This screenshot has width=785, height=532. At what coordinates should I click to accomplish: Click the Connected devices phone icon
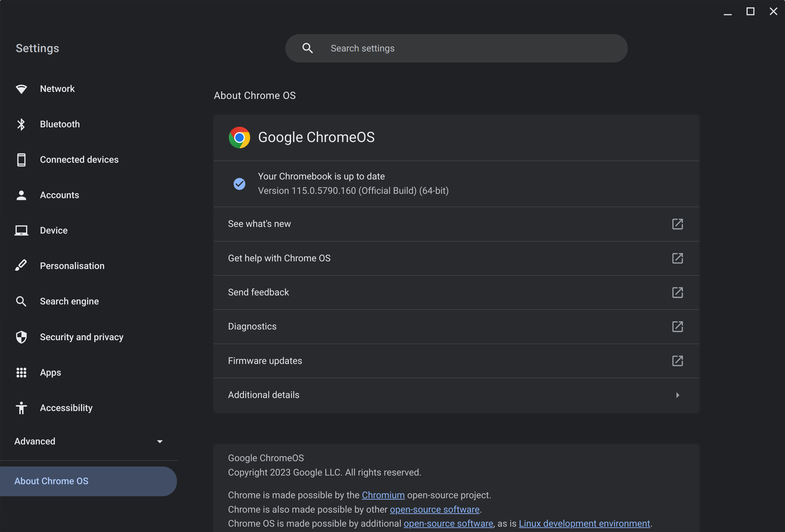tap(21, 160)
